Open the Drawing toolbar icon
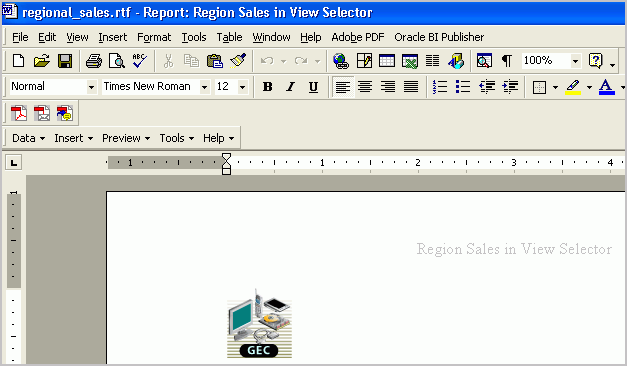 click(x=456, y=61)
